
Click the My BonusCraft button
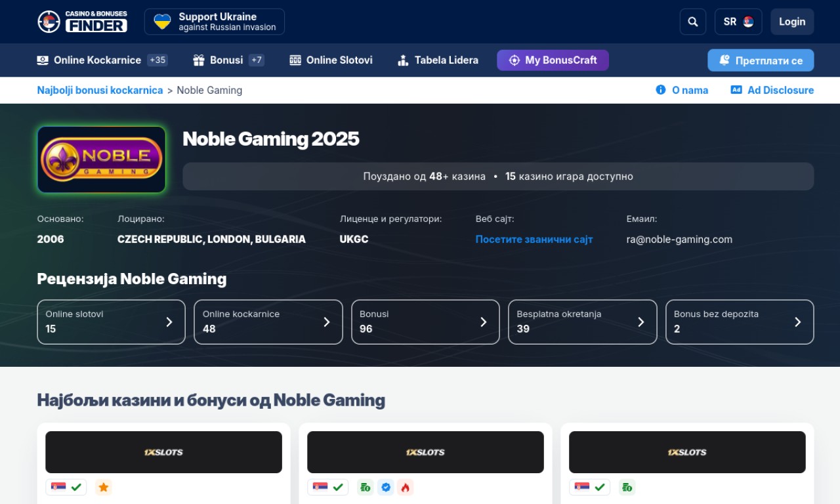(553, 60)
